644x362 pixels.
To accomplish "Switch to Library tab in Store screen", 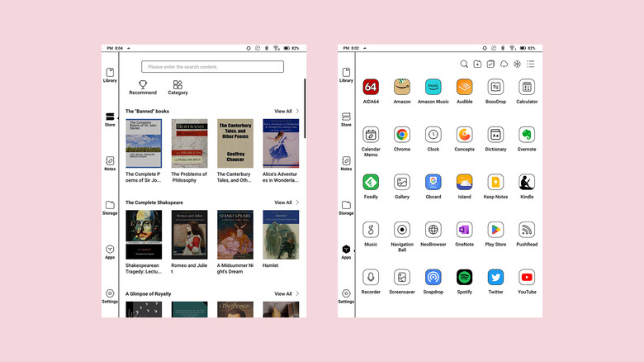I will point(110,75).
